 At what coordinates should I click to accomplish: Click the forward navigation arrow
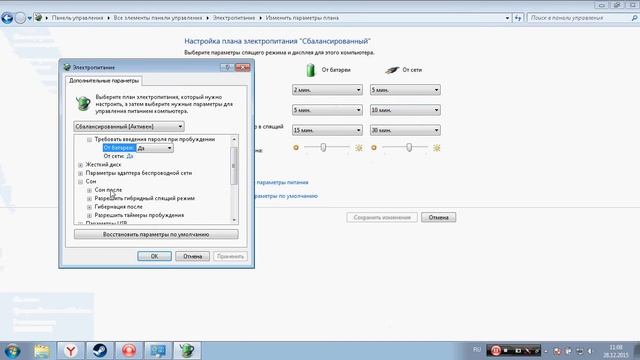(20, 18)
